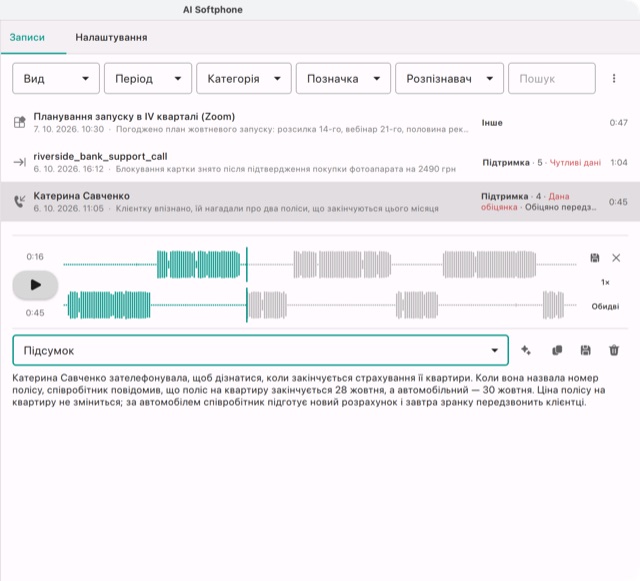Delete the summary with the trash icon
Screen dimensions: 640x581
pyautogui.click(x=614, y=350)
